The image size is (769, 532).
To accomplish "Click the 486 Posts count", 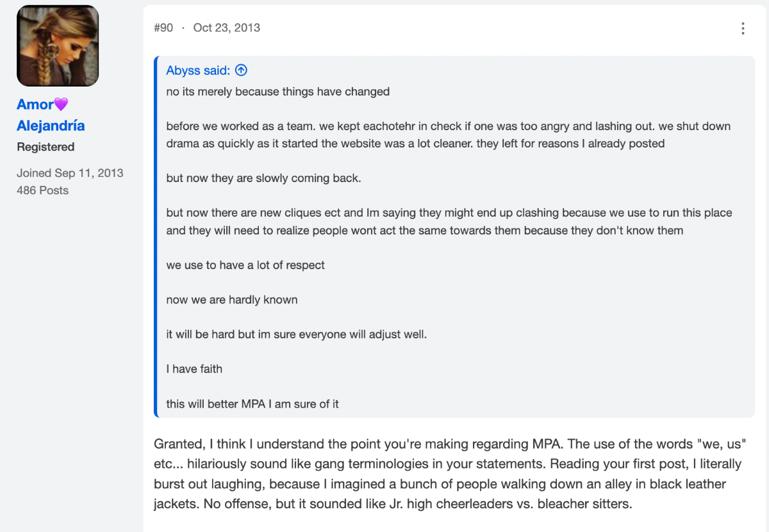I will pos(42,190).
